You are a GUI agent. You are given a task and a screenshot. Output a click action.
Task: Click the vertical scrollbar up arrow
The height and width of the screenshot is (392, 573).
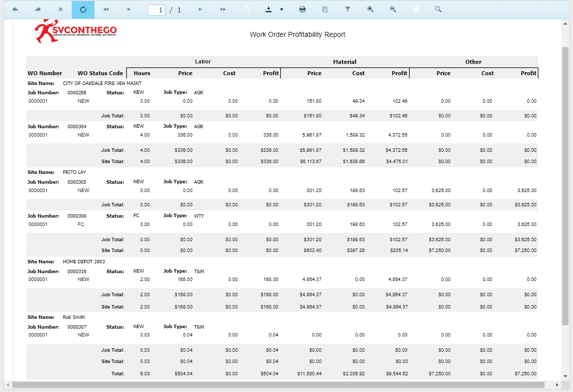click(x=565, y=24)
